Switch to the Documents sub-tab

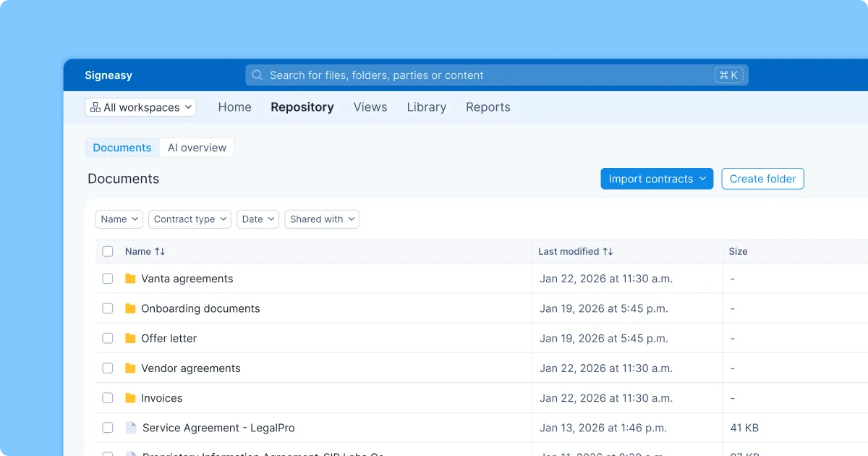click(x=122, y=148)
